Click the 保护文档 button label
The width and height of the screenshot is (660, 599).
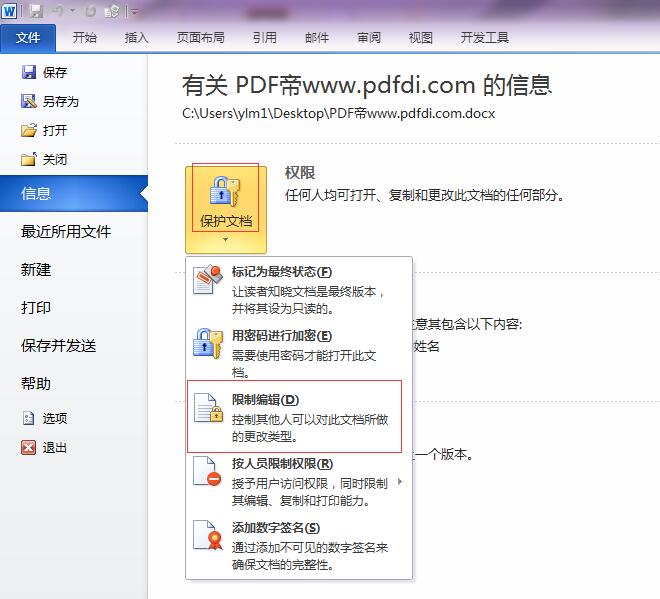(226, 221)
